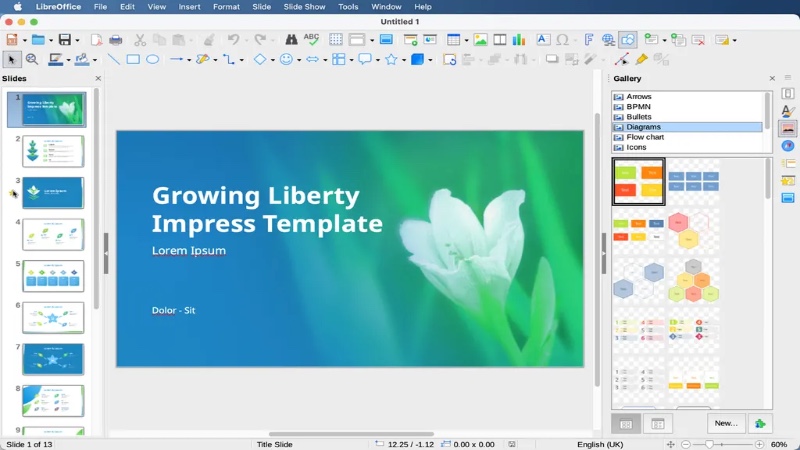
Task: Open the Table insert dropdown arrow
Action: click(466, 40)
